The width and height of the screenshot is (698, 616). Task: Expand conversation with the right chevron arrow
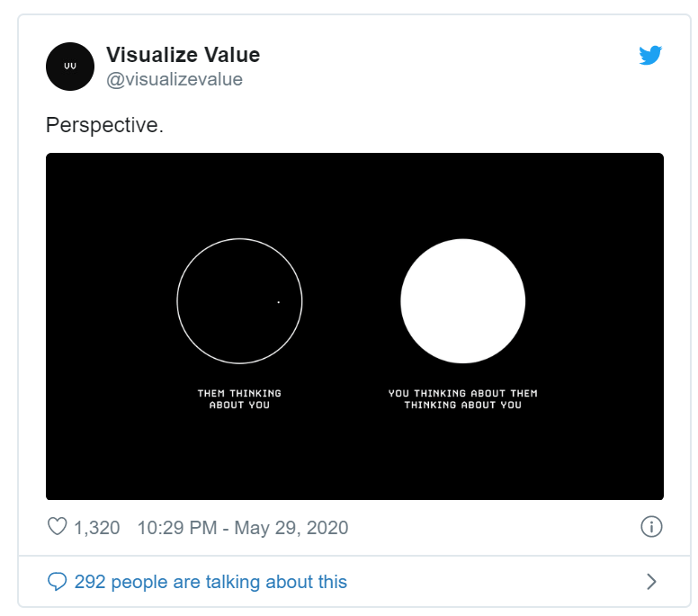pyautogui.click(x=651, y=582)
